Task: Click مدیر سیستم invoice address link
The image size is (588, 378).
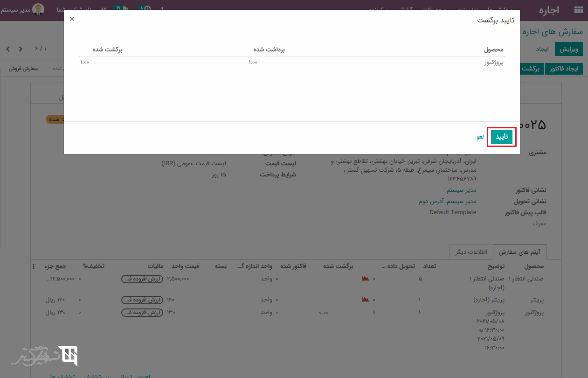Action: coord(461,190)
